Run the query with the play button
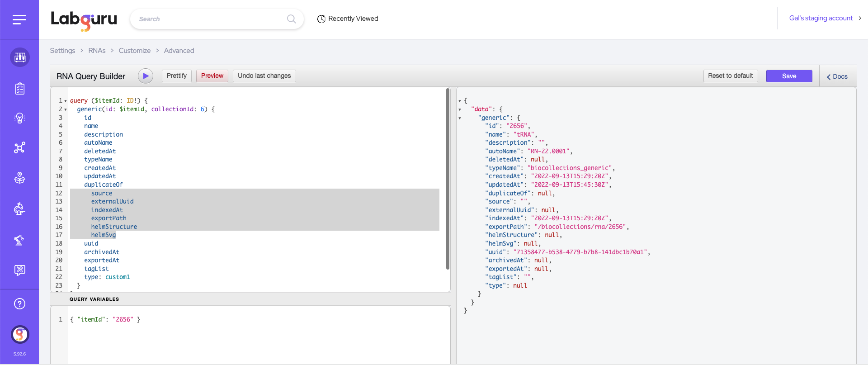Screen dimensions: 868x365 click(146, 76)
